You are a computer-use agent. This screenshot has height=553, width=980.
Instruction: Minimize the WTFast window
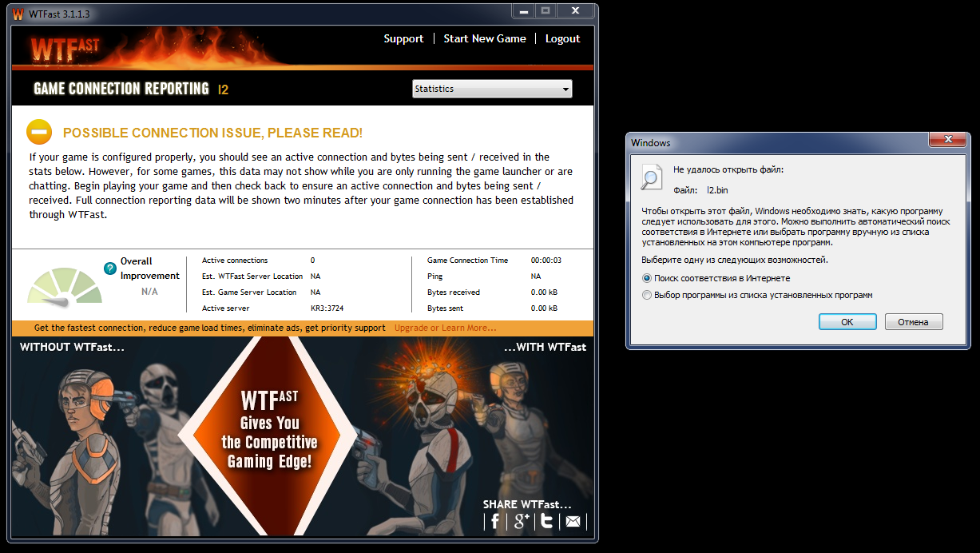(523, 10)
